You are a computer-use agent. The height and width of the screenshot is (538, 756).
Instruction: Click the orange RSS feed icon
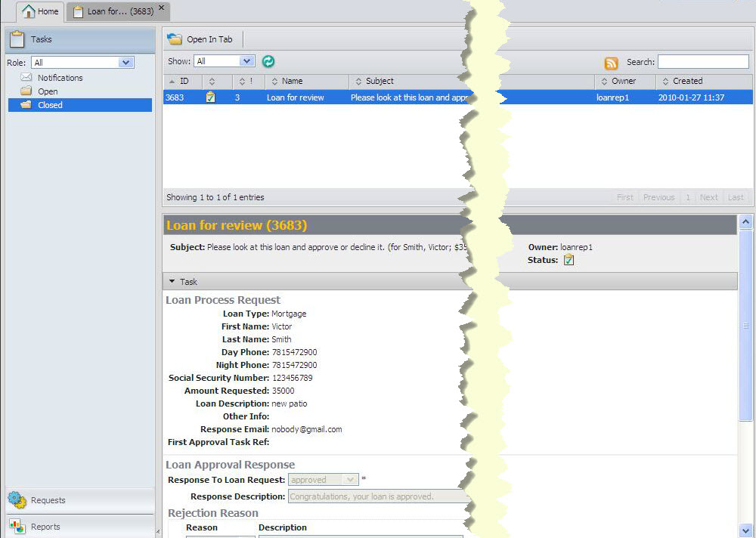coord(611,63)
